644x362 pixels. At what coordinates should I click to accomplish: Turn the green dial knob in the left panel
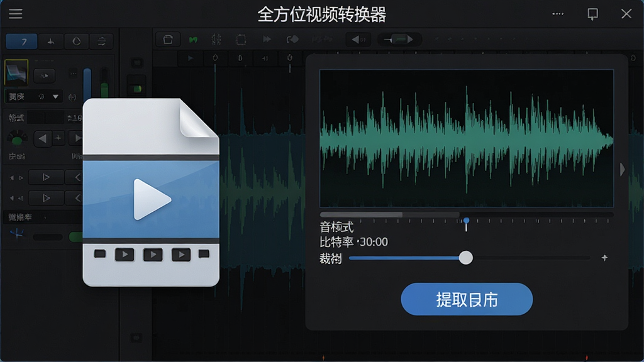coord(17,139)
